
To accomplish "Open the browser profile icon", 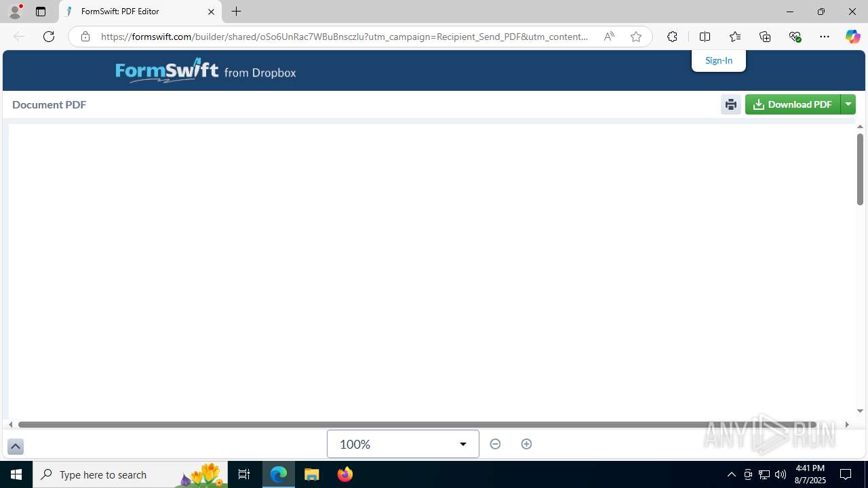I will pos(15,12).
